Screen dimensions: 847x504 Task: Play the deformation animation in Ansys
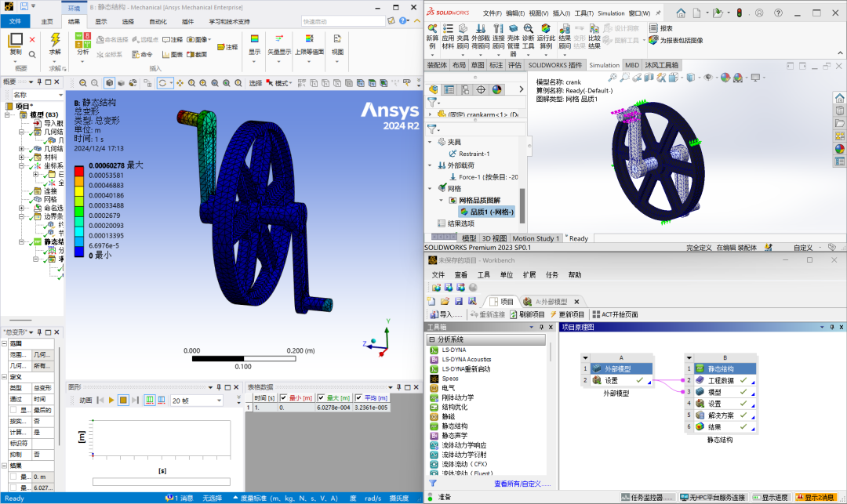coord(111,401)
